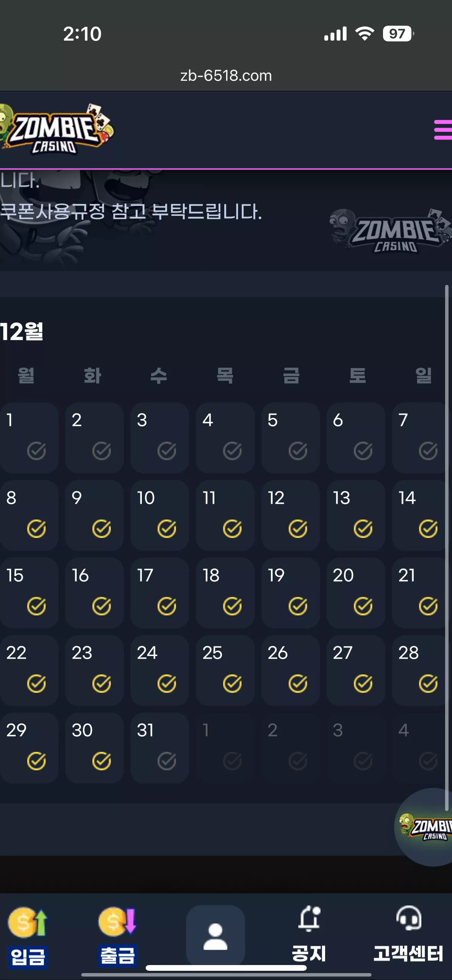Tap the Zombie Casino banner watermark
This screenshot has height=980, width=452.
390,231
